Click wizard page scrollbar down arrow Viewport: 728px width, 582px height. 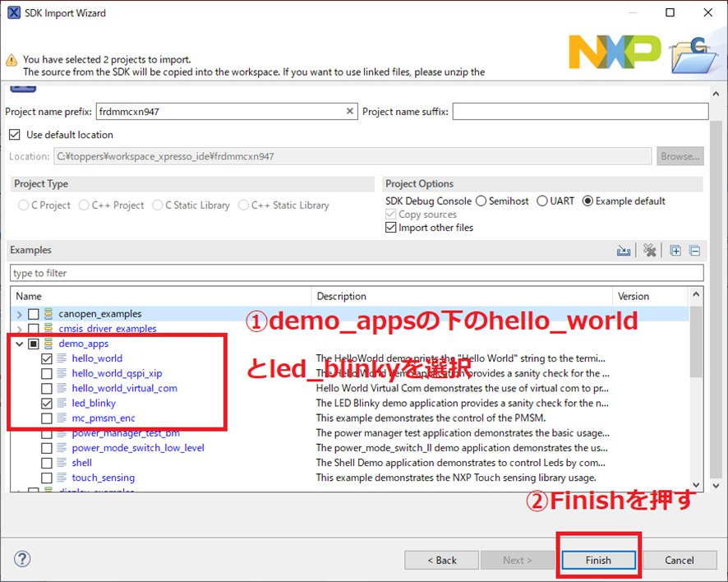point(716,486)
